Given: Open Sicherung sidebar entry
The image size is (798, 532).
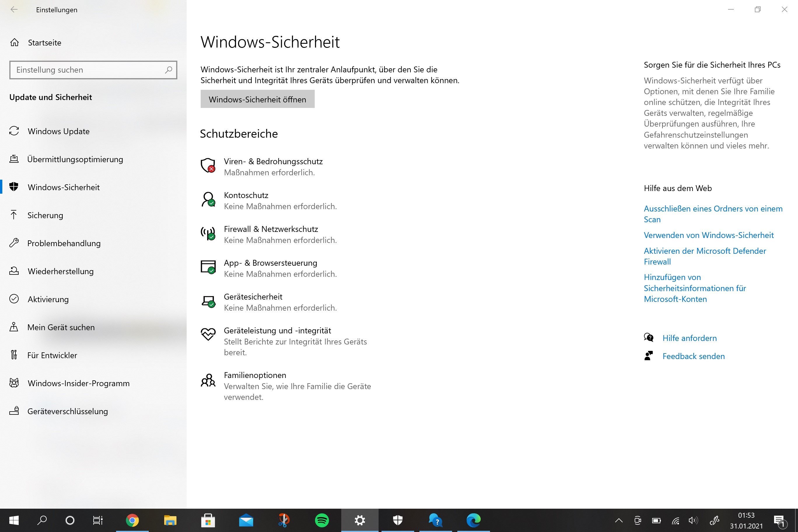Looking at the screenshot, I should pyautogui.click(x=93, y=215).
